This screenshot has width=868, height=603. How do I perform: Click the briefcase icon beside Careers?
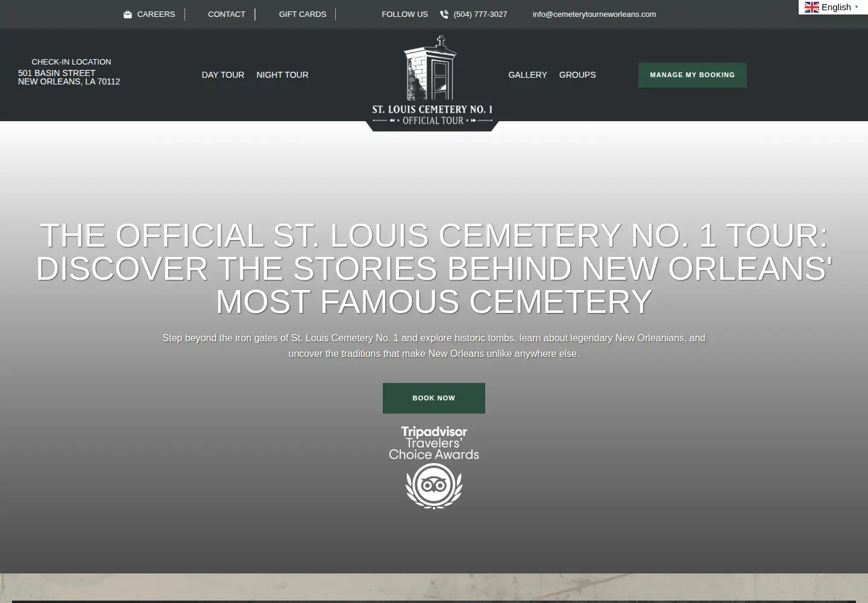[127, 14]
